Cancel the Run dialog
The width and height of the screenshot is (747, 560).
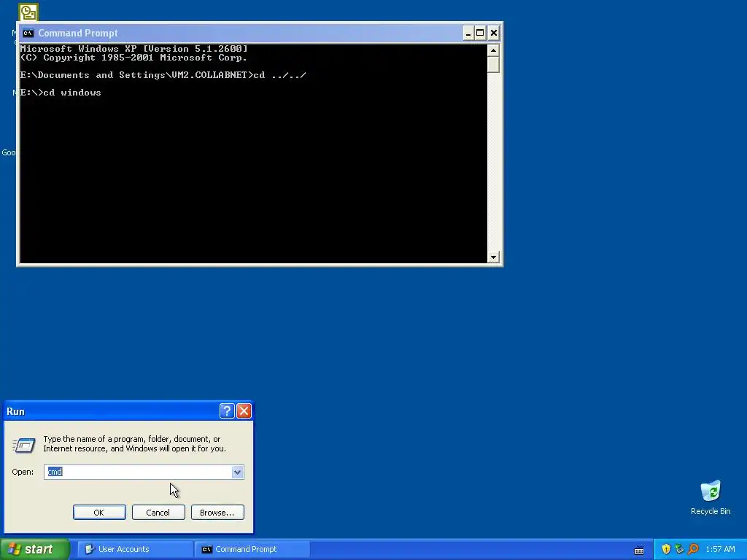[158, 513]
